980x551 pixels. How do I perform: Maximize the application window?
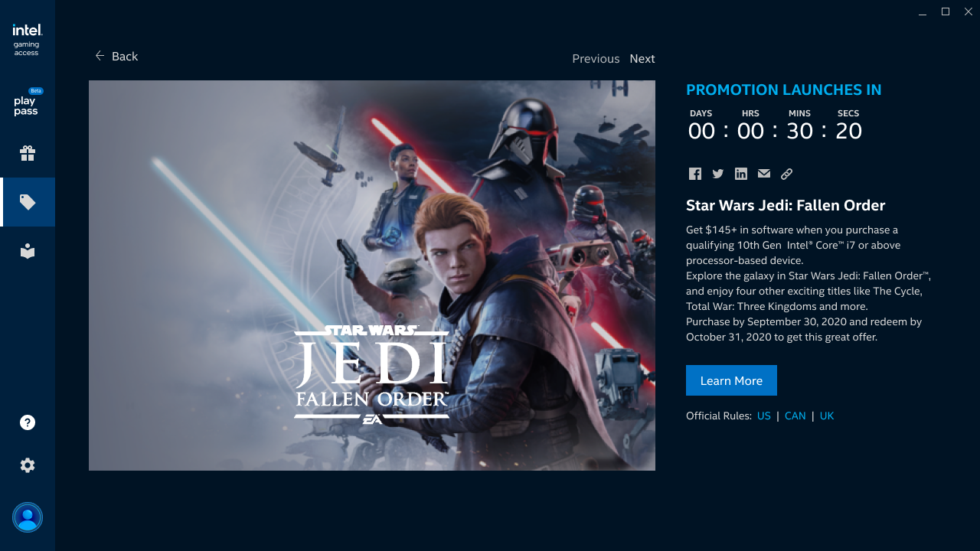(x=946, y=11)
